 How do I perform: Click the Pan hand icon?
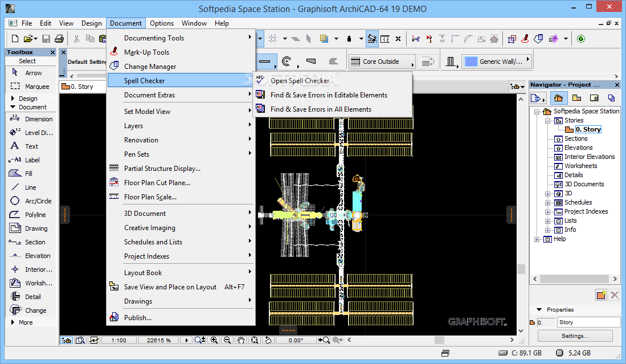coord(241,340)
